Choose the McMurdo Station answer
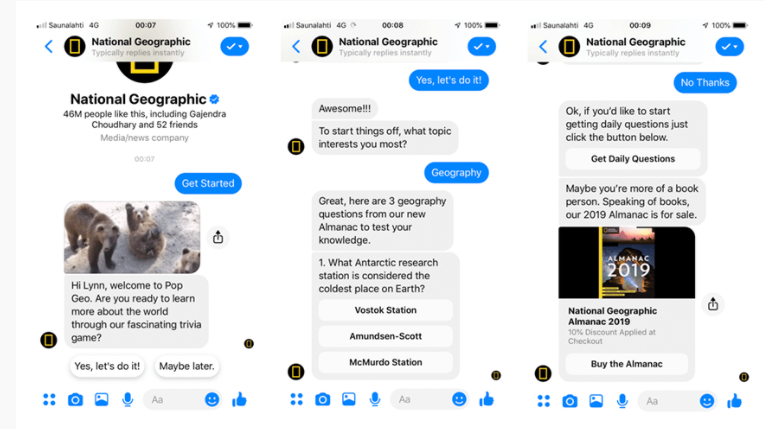Viewport: 765px width, 429px height. 385,362
